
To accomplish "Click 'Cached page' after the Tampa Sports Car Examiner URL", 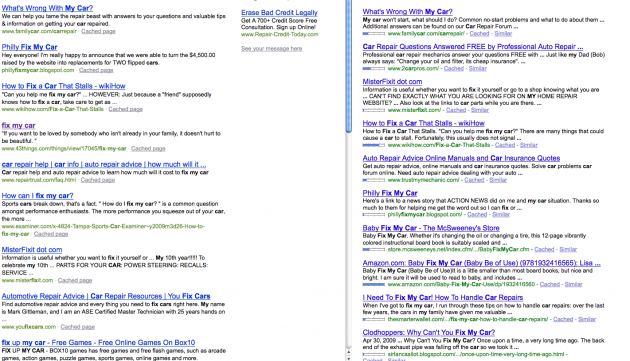I will coord(51,234).
